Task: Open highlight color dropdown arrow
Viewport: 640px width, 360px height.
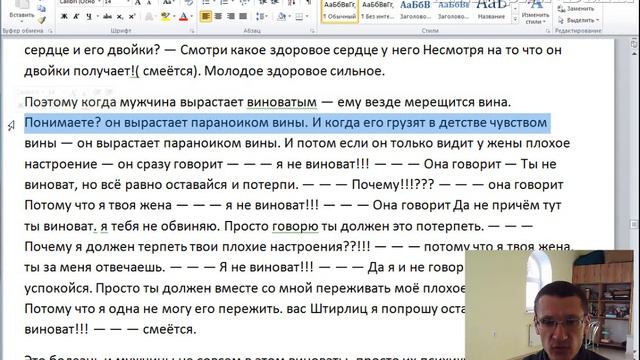Action: (173, 17)
